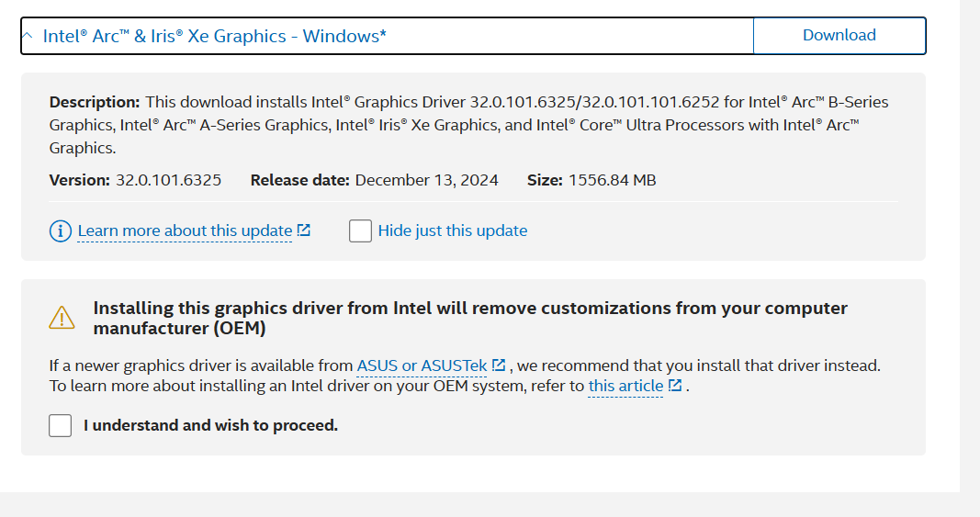Image resolution: width=980 pixels, height=517 pixels.
Task: Click the info icon beside Learn more
Action: pyautogui.click(x=60, y=231)
